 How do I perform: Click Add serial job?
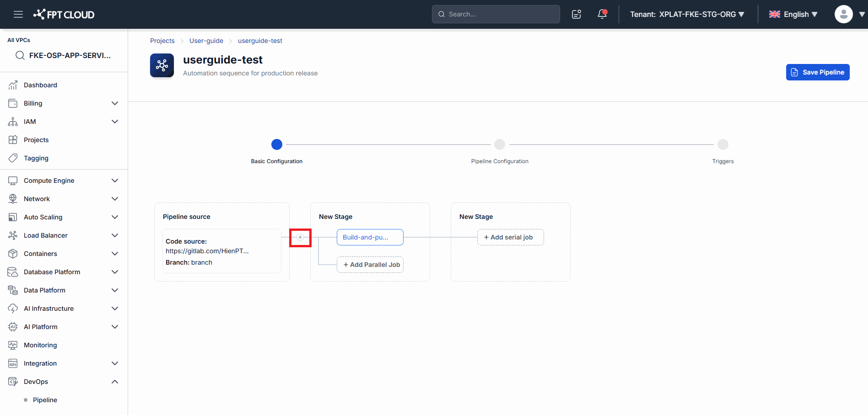[511, 237]
